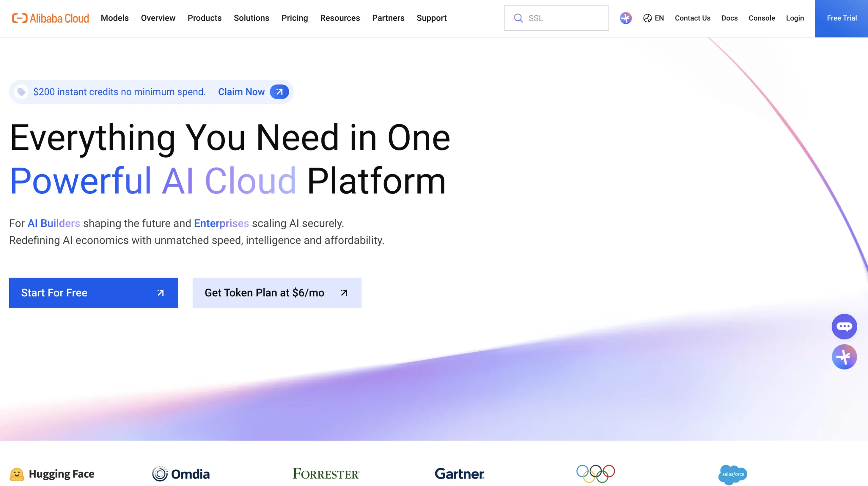Click the Login link
The height and width of the screenshot is (486, 868).
[x=795, y=18]
